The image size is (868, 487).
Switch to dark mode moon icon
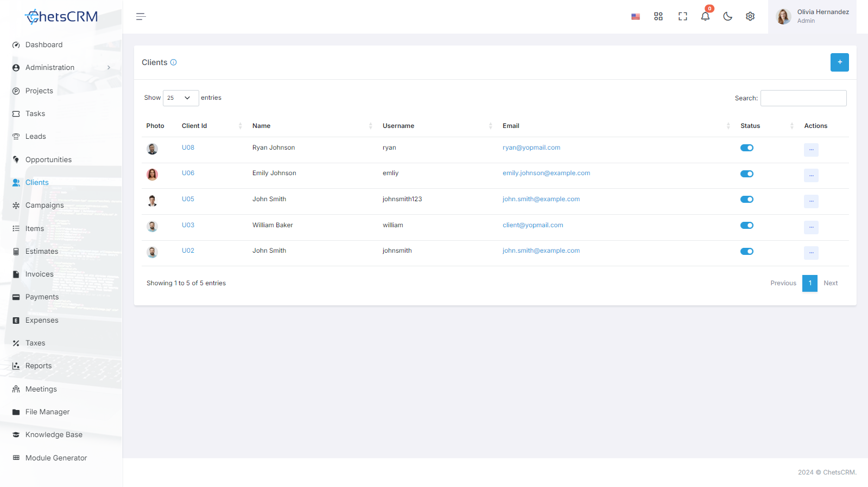(x=728, y=17)
